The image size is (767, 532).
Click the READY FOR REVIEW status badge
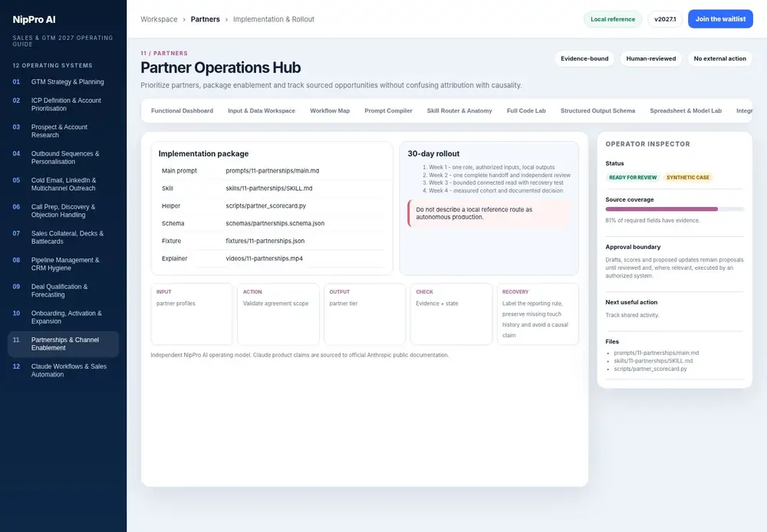point(633,178)
